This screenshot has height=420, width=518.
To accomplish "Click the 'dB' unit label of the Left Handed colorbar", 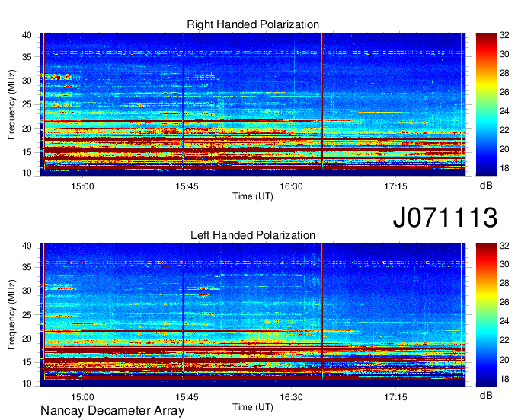I will click(x=486, y=395).
